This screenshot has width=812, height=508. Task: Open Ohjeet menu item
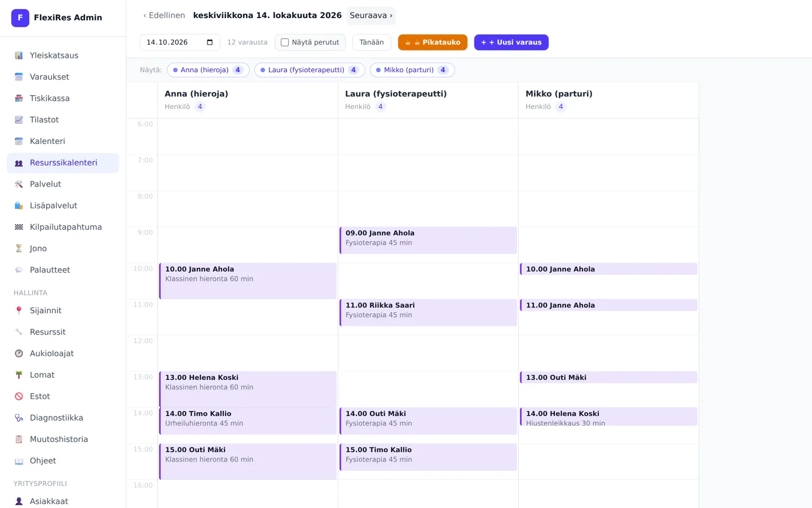coord(63,461)
